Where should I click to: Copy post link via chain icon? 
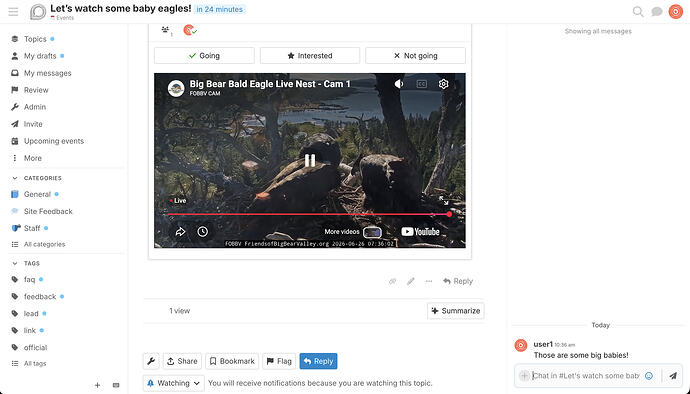tap(392, 281)
